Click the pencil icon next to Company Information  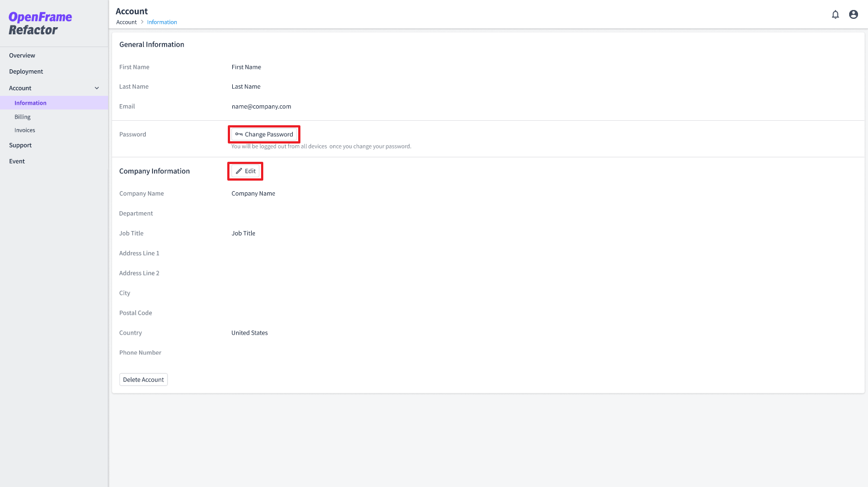pyautogui.click(x=238, y=171)
